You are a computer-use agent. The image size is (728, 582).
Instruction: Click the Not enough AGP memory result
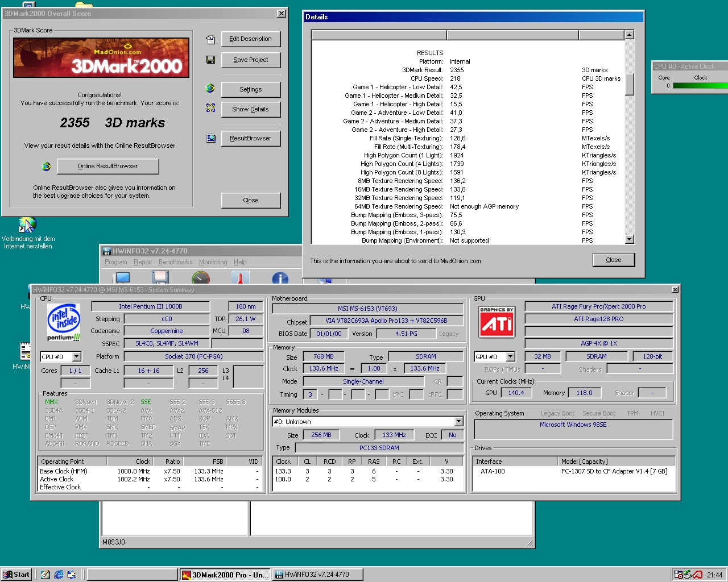point(484,206)
